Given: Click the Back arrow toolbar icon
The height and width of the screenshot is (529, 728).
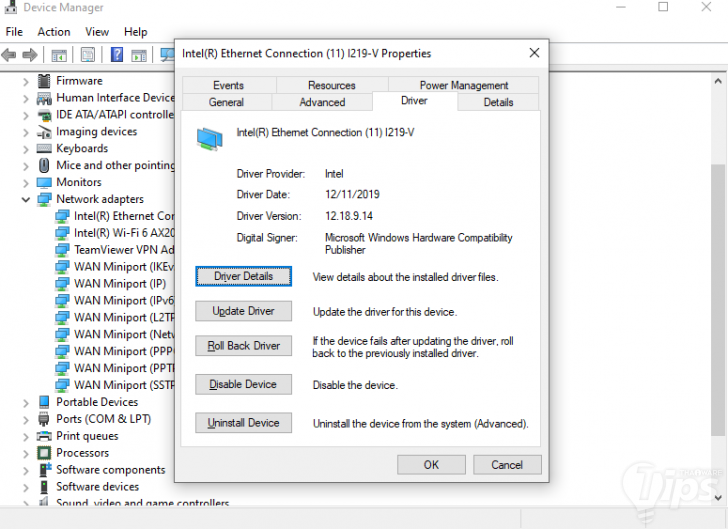Looking at the screenshot, I should 9,55.
